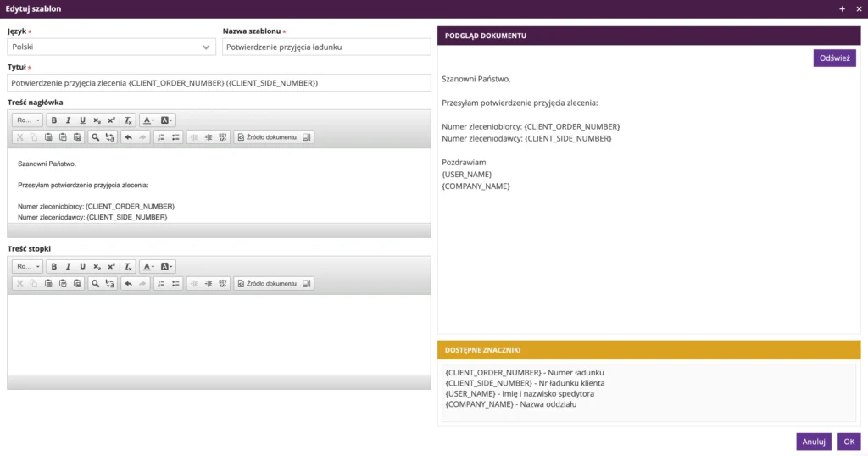The image size is (868, 456).
Task: Toggle Italic in the header content editor
Action: (x=68, y=120)
